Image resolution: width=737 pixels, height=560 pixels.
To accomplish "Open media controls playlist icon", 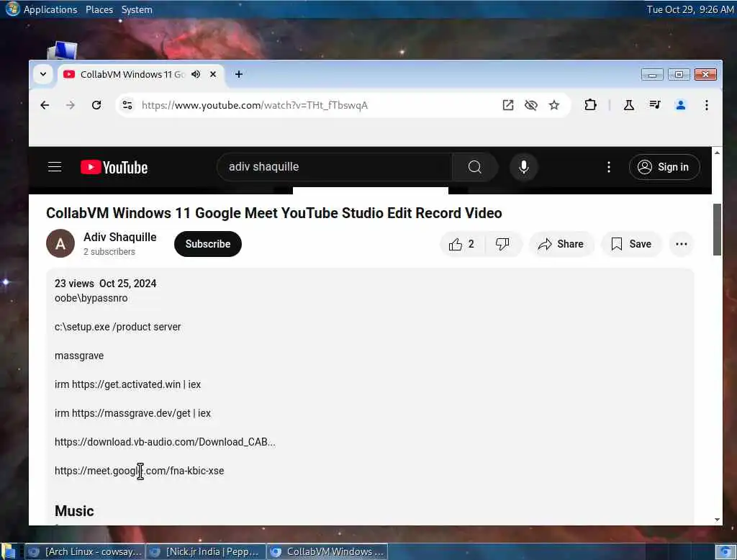I will [x=655, y=105].
